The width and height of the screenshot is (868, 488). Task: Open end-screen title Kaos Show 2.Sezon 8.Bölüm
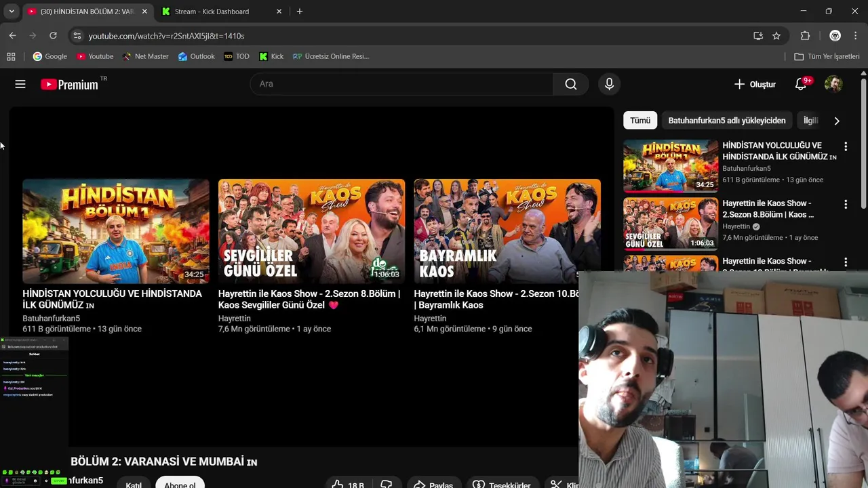tap(309, 299)
